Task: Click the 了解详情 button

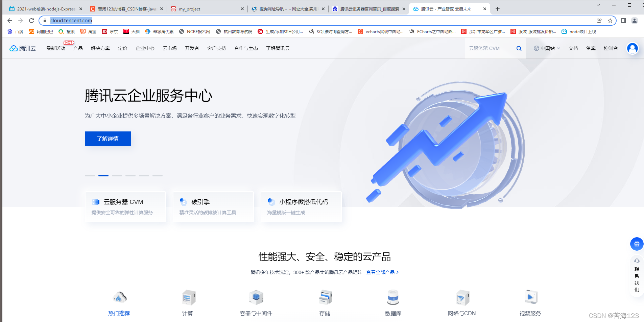Action: [x=108, y=139]
